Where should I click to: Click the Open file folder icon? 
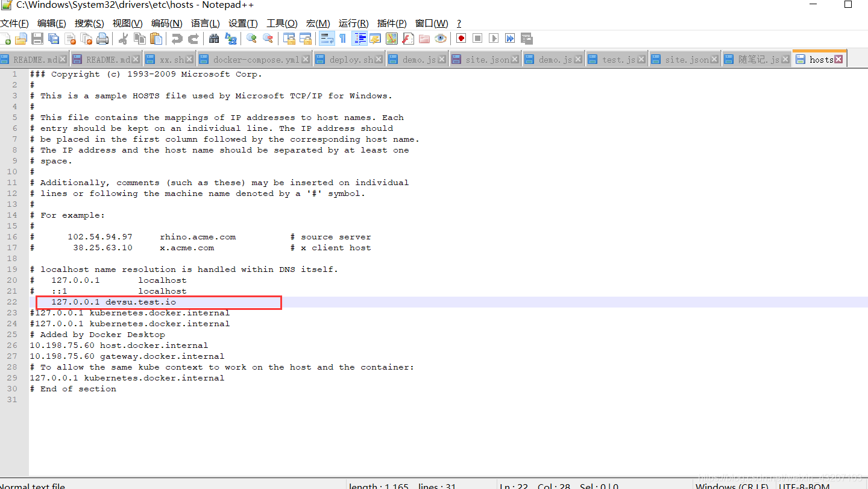[x=21, y=39]
